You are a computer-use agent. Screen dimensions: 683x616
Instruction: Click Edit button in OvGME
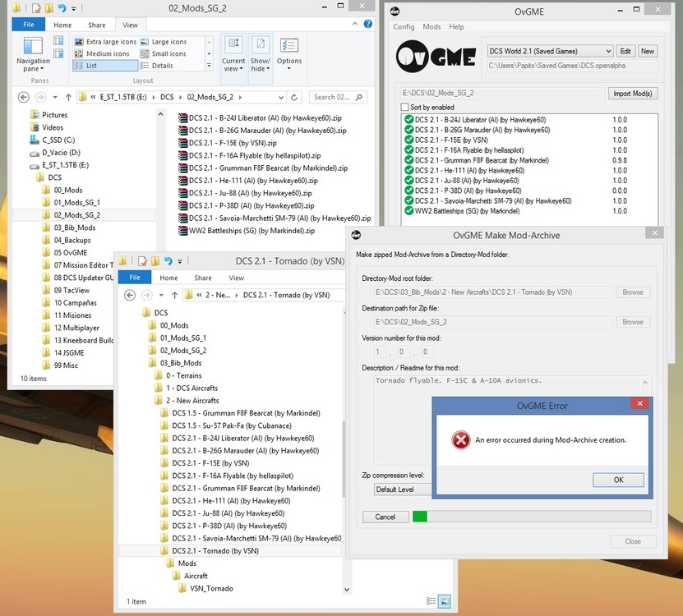coord(625,51)
